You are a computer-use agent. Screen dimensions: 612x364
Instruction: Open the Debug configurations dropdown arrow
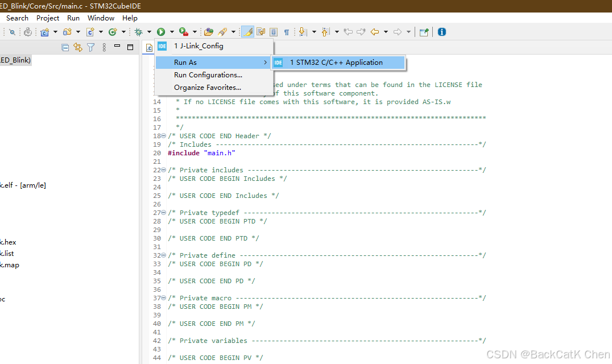[149, 32]
